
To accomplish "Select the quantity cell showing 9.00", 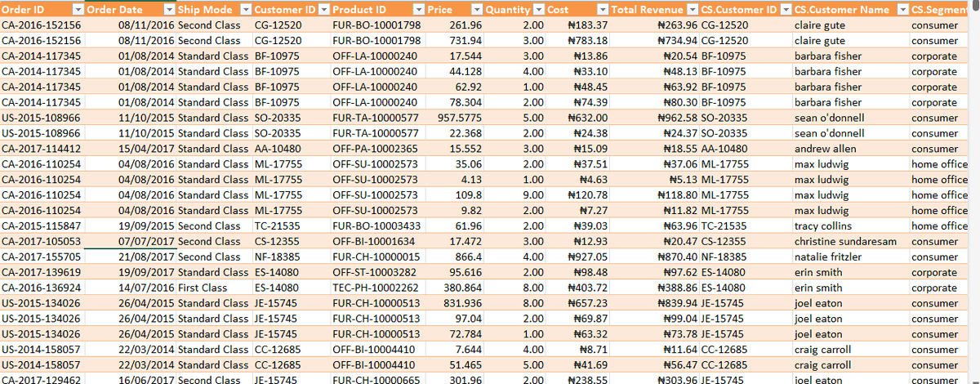I will pyautogui.click(x=515, y=194).
